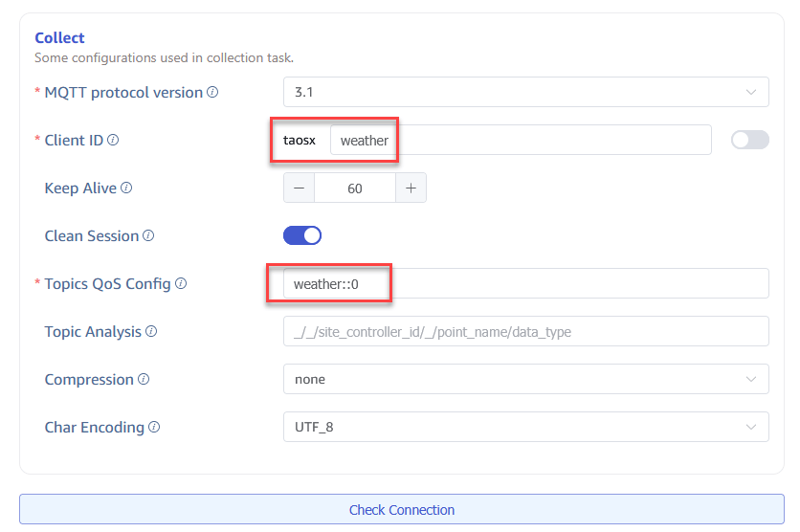Decrease the Keep Alive value with minus

click(x=299, y=188)
